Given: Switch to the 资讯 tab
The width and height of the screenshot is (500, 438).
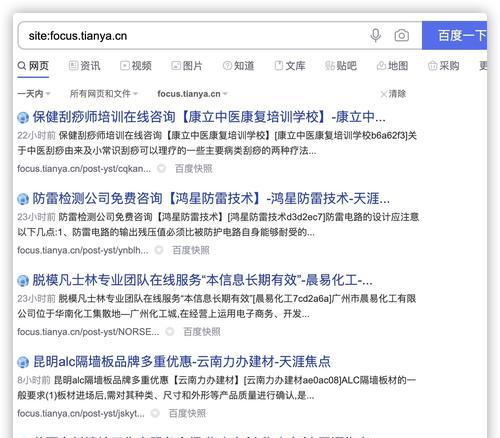Looking at the screenshot, I should point(84,66).
